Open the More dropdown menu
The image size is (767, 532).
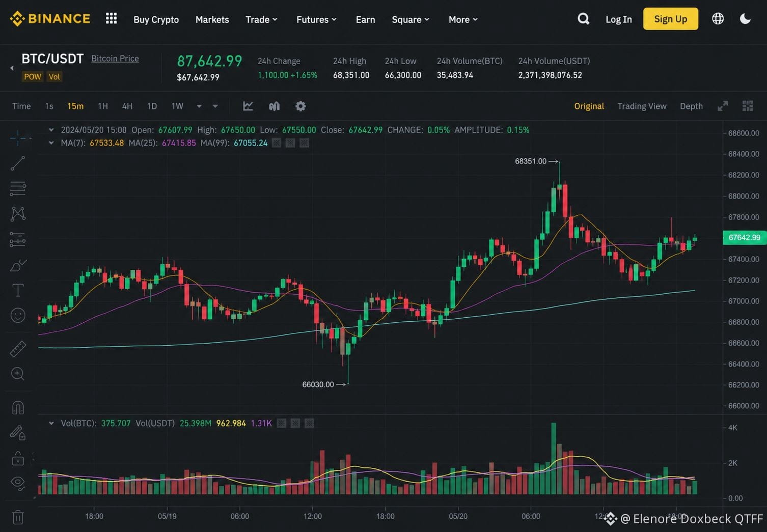pos(463,19)
